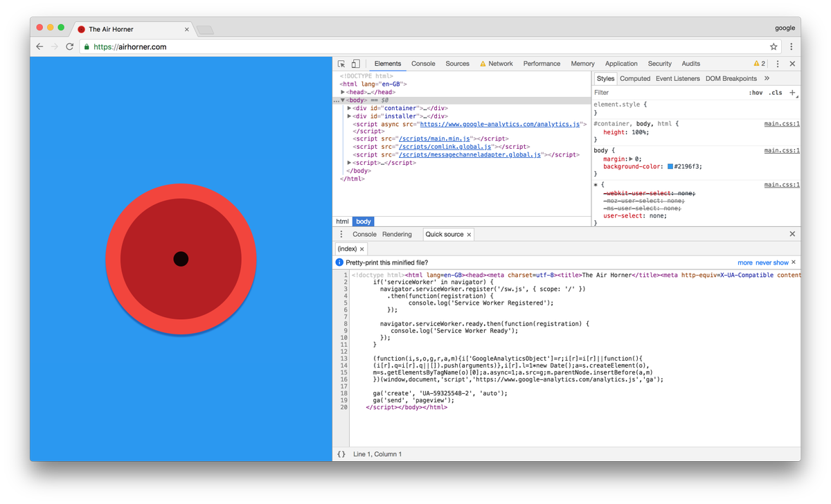
Task: Open the google-analytics analytics.js link
Action: (499, 125)
